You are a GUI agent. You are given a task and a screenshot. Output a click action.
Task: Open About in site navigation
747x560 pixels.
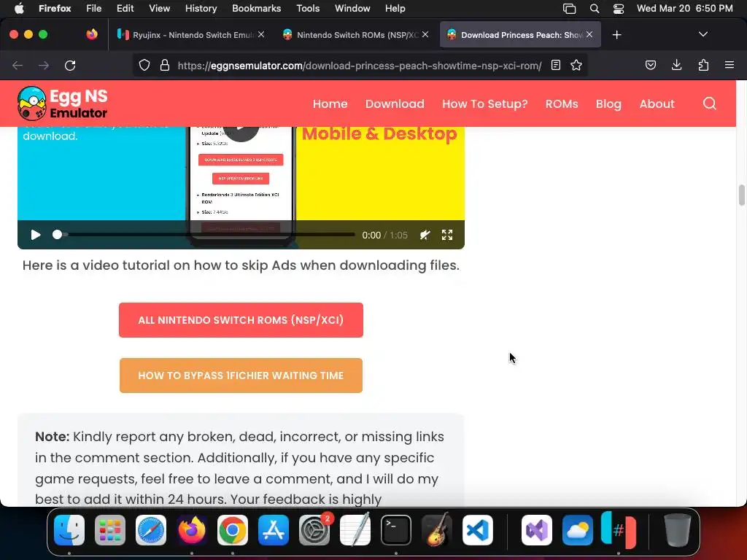click(x=657, y=104)
